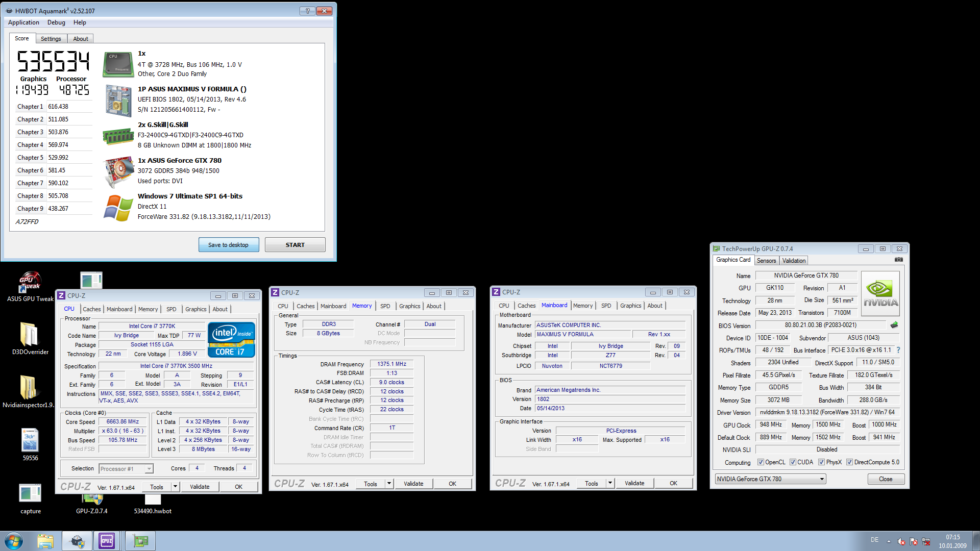Click the START benchmark button
Screen dimensions: 980x551
(x=295, y=245)
